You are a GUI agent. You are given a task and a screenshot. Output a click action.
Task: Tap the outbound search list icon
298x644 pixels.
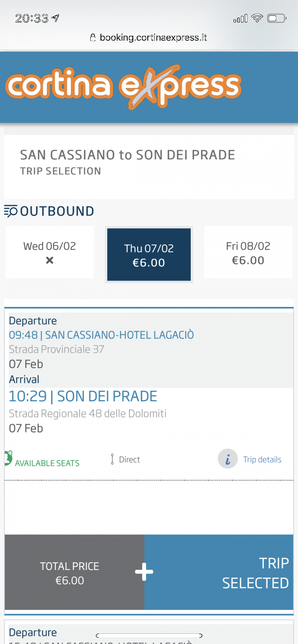(11, 211)
